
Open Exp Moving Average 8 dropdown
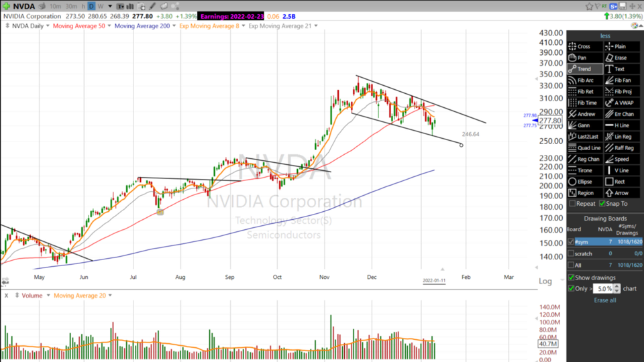click(243, 26)
